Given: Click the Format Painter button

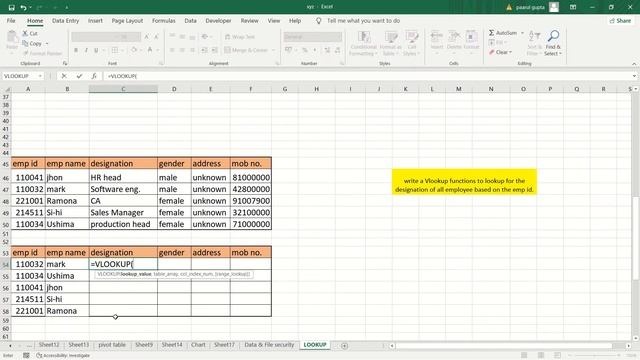Looking at the screenshot, I should point(42,53).
